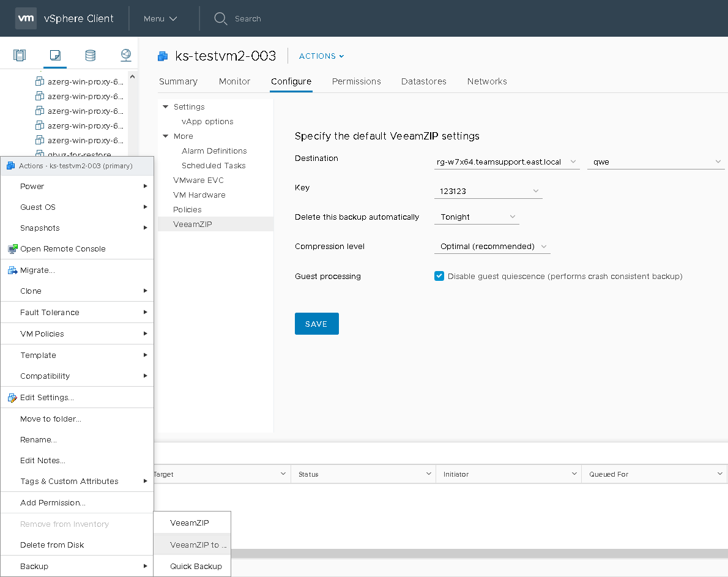Open the VMs and Templates view icon
This screenshot has width=728, height=577.
click(x=55, y=55)
